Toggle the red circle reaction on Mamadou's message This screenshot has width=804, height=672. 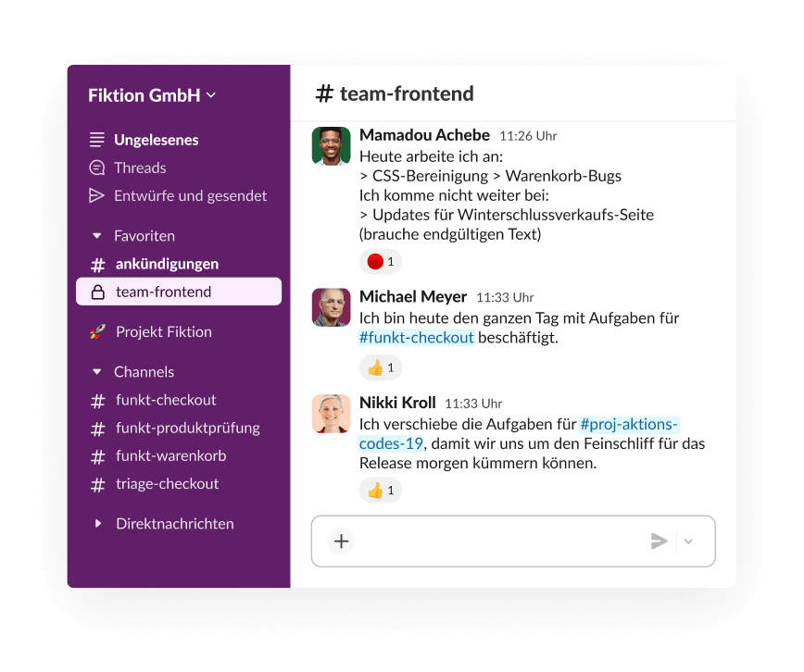[381, 261]
